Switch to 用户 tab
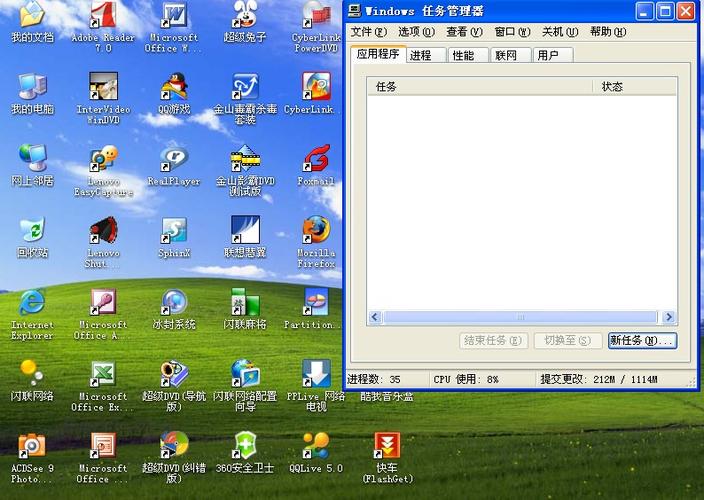 tap(553, 55)
